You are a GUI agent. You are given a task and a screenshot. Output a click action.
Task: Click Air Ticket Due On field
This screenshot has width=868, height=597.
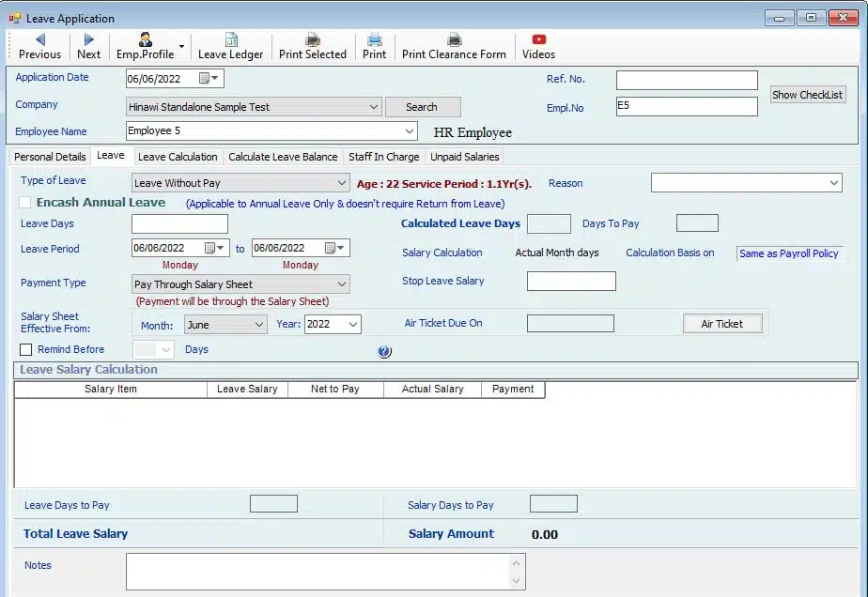coord(571,324)
